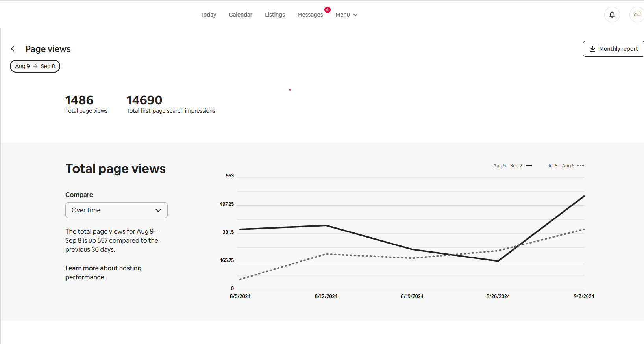This screenshot has height=344, width=644.
Task: Click the red unread badge on Messages
Action: click(x=327, y=10)
